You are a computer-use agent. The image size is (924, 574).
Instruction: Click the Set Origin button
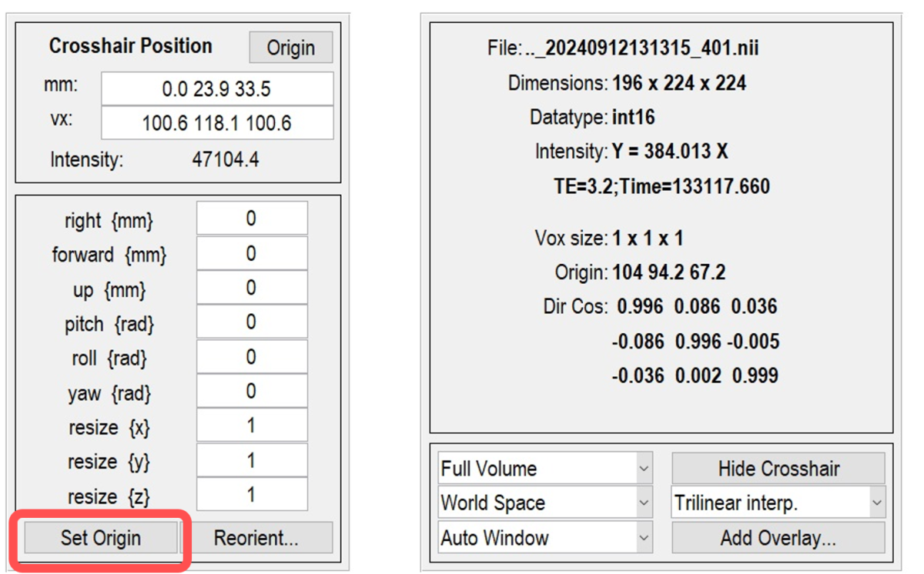(x=101, y=538)
